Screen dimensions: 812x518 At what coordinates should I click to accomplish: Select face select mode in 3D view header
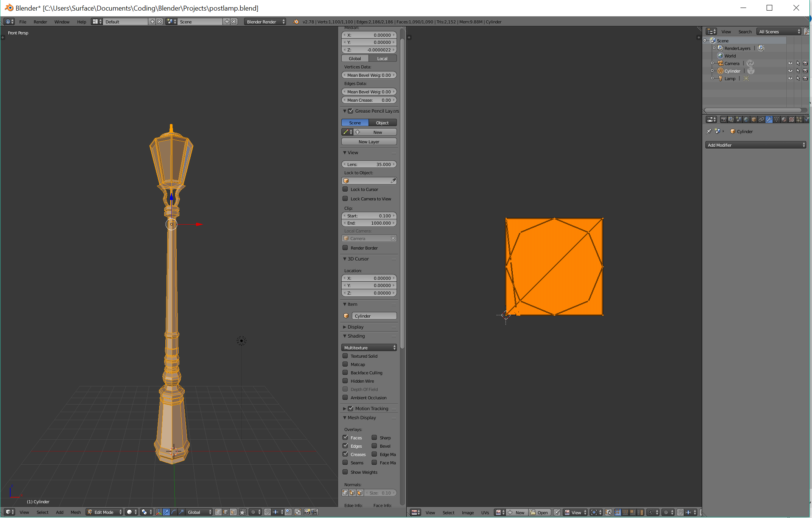tap(233, 512)
